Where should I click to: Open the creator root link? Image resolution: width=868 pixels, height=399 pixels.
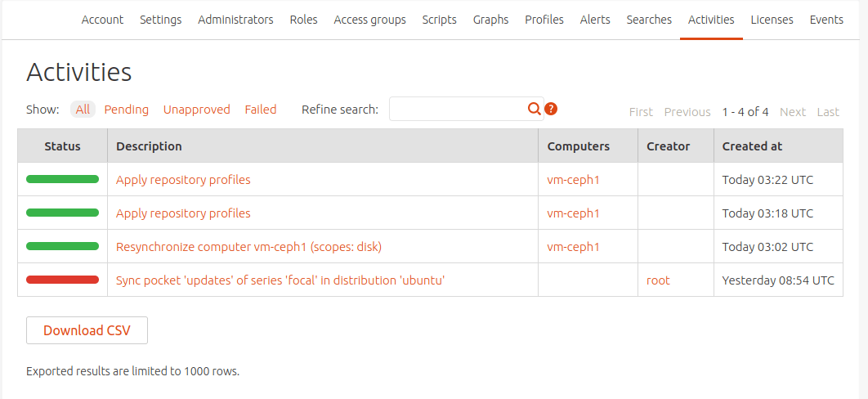pos(658,280)
